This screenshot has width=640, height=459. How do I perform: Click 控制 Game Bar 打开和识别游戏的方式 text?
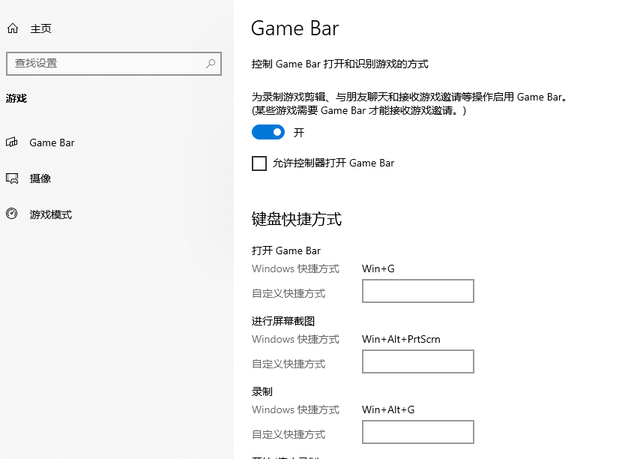tap(340, 64)
